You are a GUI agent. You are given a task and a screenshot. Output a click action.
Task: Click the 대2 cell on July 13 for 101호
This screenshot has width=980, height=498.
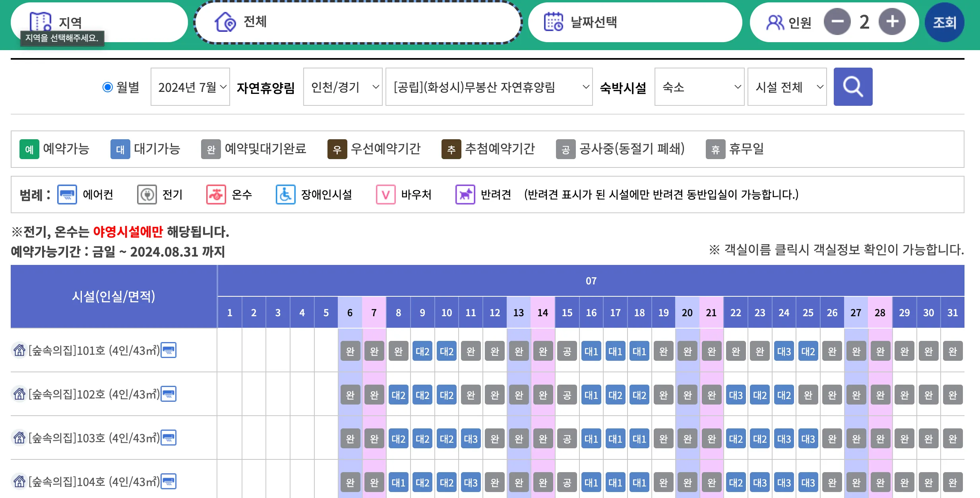pos(519,351)
